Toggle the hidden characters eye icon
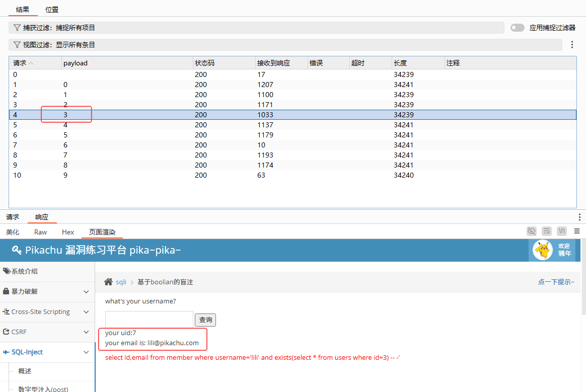Image resolution: width=586 pixels, height=392 pixels. (532, 231)
